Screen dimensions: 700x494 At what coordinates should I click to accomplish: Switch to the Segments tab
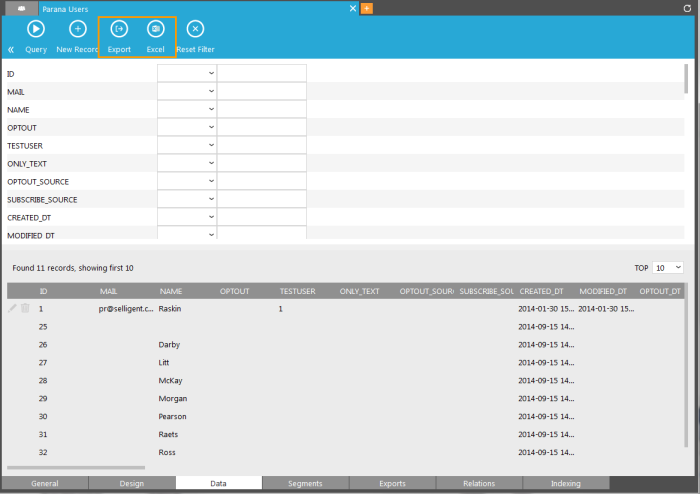point(305,484)
